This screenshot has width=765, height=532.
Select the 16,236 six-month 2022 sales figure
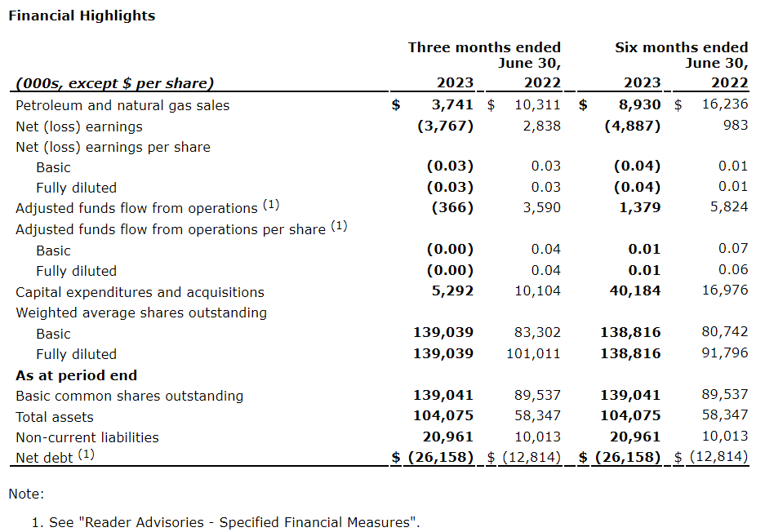[724, 104]
